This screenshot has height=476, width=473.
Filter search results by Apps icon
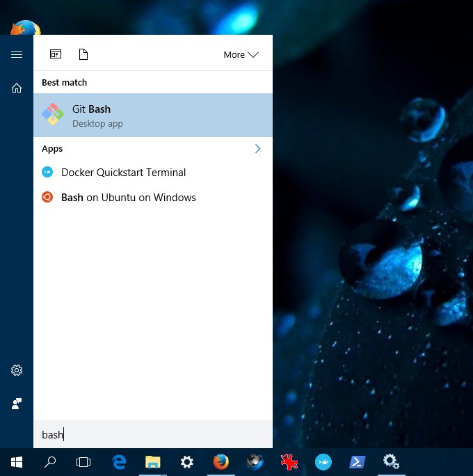tap(56, 54)
